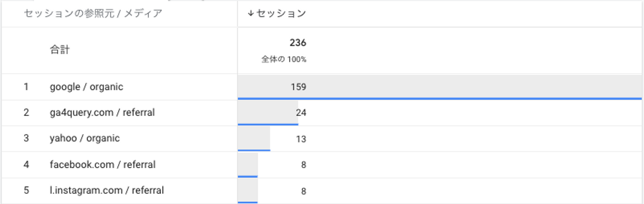Click the 全体の 100% text
The image size is (644, 204).
click(284, 59)
